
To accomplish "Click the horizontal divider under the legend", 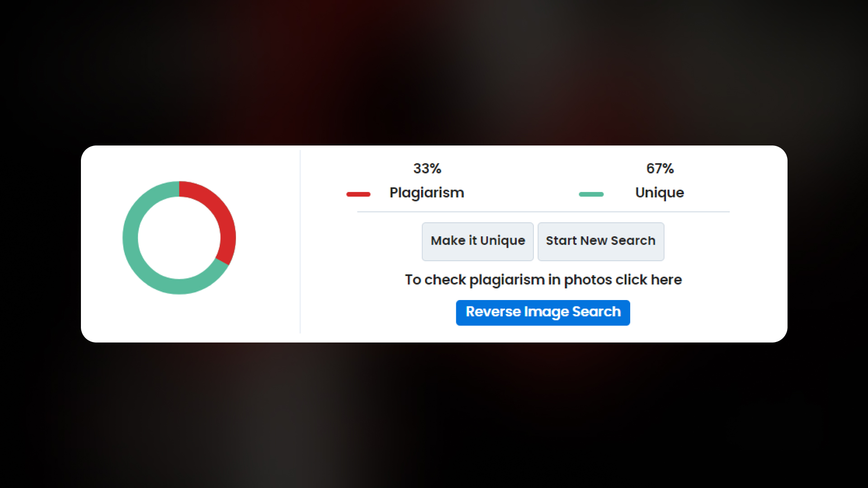I will pos(543,211).
